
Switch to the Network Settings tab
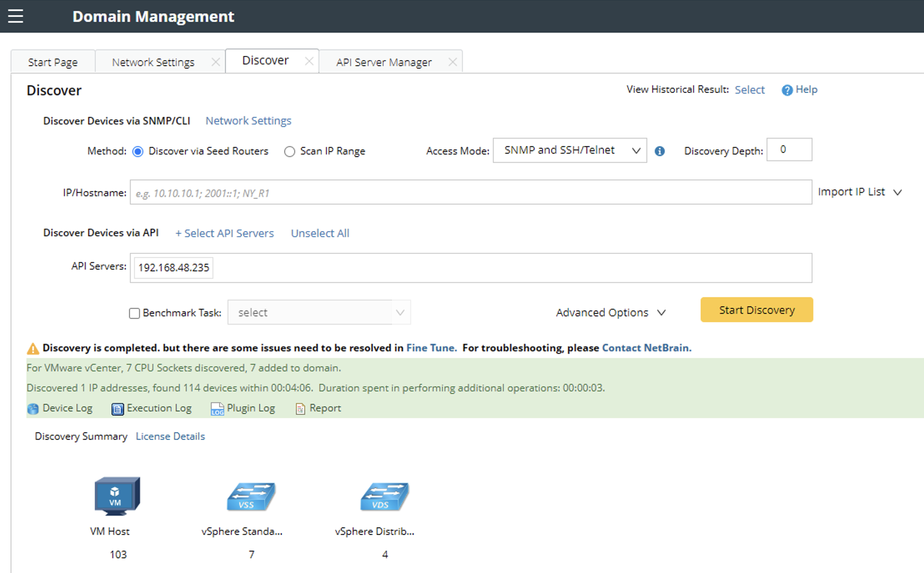[153, 62]
